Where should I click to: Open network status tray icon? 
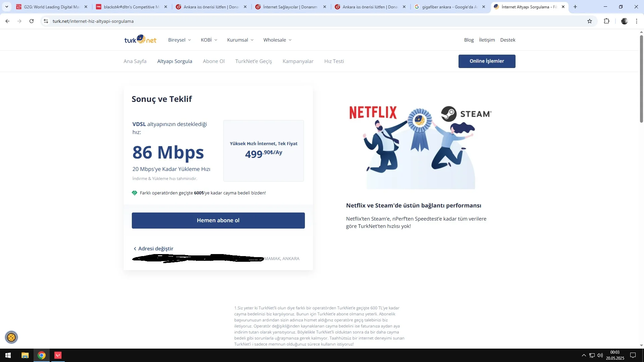click(592, 355)
